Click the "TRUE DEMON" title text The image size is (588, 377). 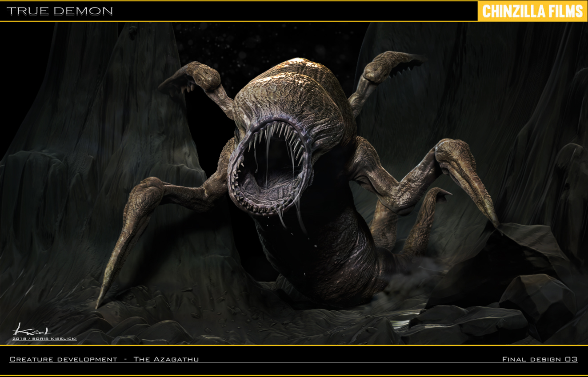[x=60, y=12]
